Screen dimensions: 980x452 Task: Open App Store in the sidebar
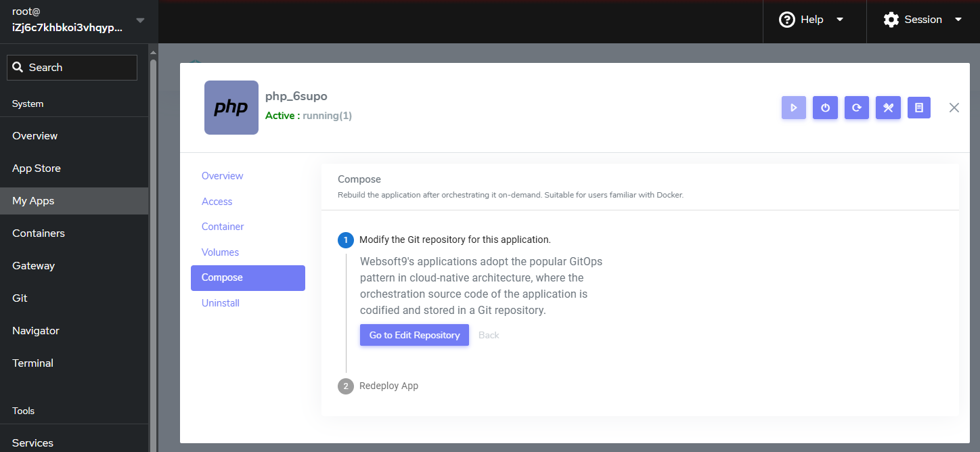click(37, 168)
